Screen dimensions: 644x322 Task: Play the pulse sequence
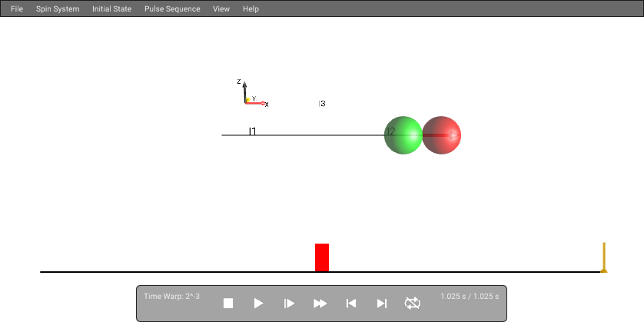click(x=258, y=303)
